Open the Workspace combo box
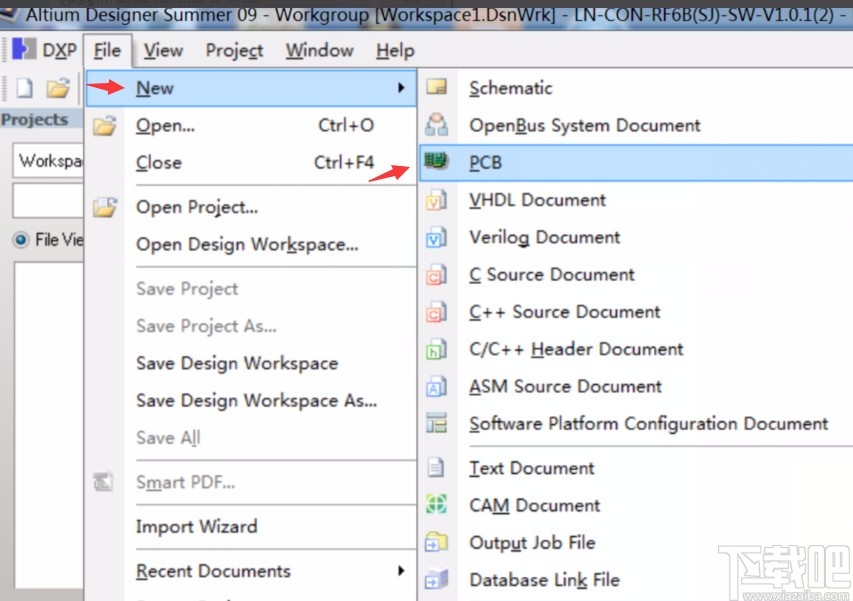The width and height of the screenshot is (853, 601). coord(48,160)
